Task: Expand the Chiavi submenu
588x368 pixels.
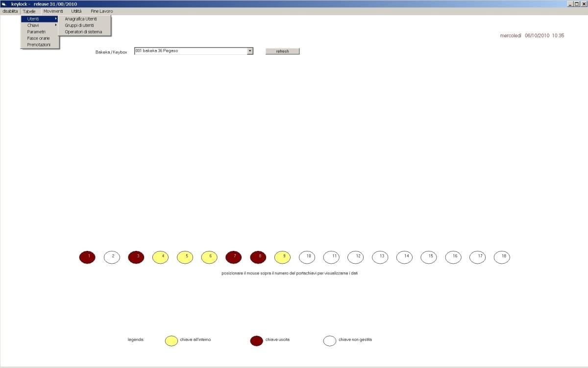Action: coord(39,25)
